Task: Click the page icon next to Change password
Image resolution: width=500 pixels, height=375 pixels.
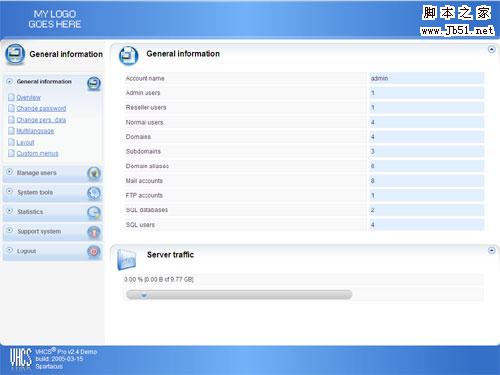Action: tap(11, 108)
